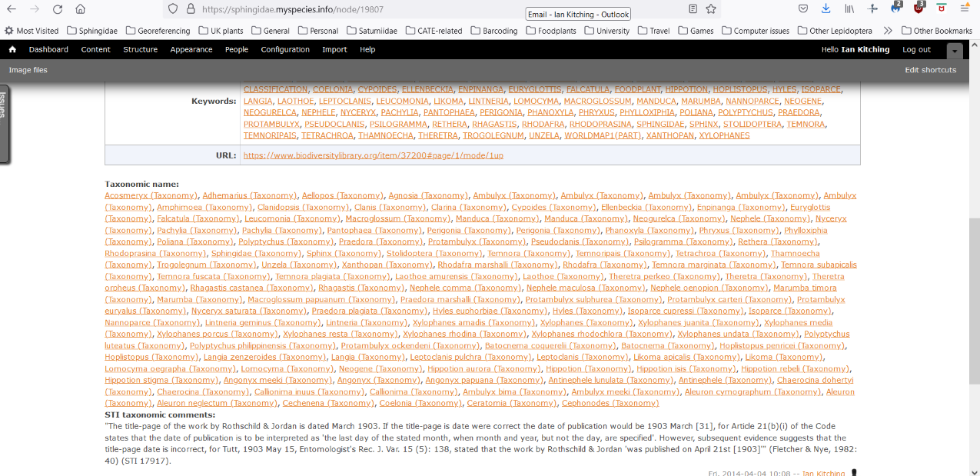Open the Configuration menu in admin bar

[x=284, y=49]
